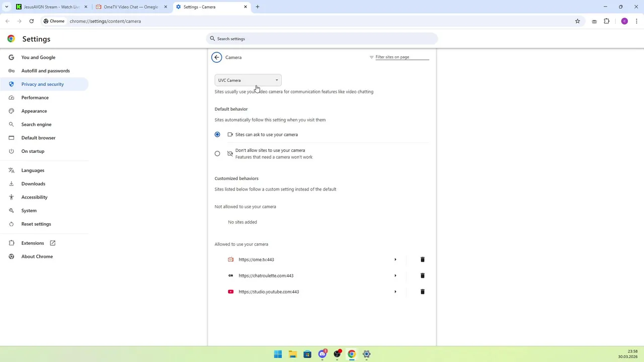Screen dimensions: 644x362
Task: Click the System wrench icon
Action: pos(11,211)
